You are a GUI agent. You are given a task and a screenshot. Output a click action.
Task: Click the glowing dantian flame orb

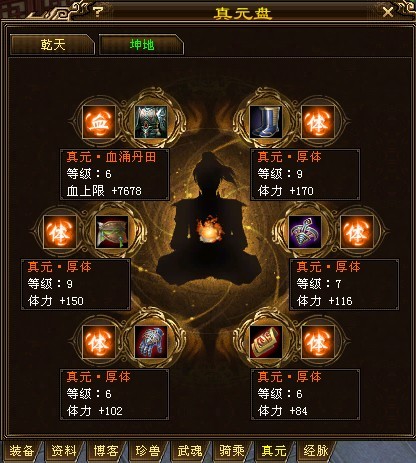[208, 231]
